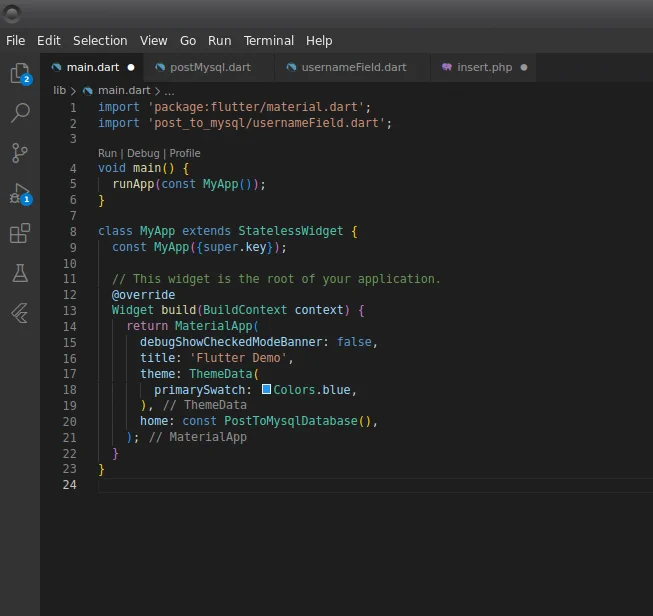Click the lib breadcrumb segment
The width and height of the screenshot is (653, 616).
point(59,90)
